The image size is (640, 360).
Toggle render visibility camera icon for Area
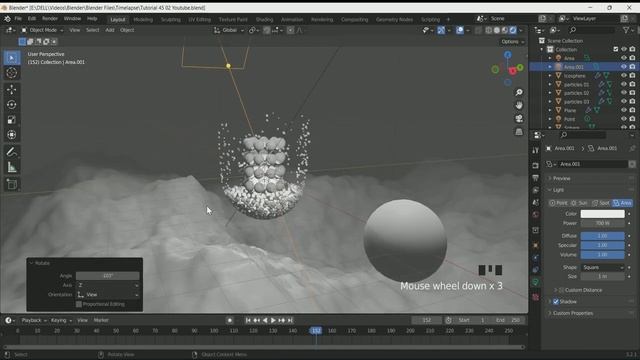[632, 58]
